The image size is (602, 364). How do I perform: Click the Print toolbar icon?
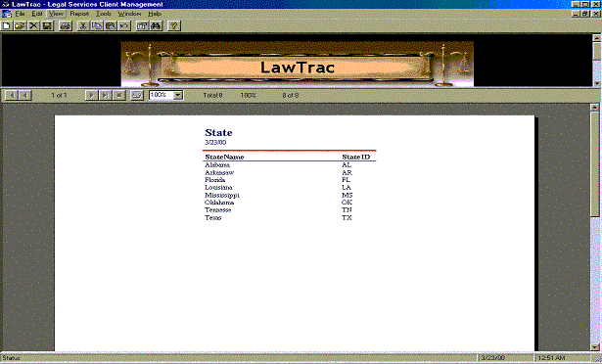point(66,25)
